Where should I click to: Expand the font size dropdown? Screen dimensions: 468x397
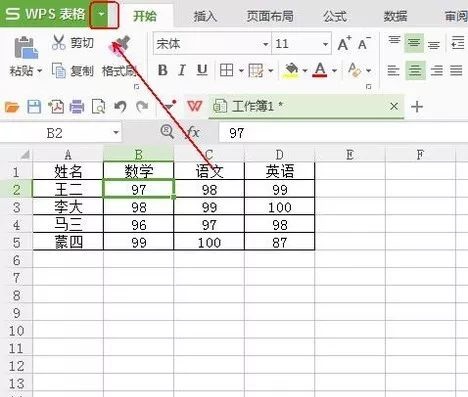(325, 44)
